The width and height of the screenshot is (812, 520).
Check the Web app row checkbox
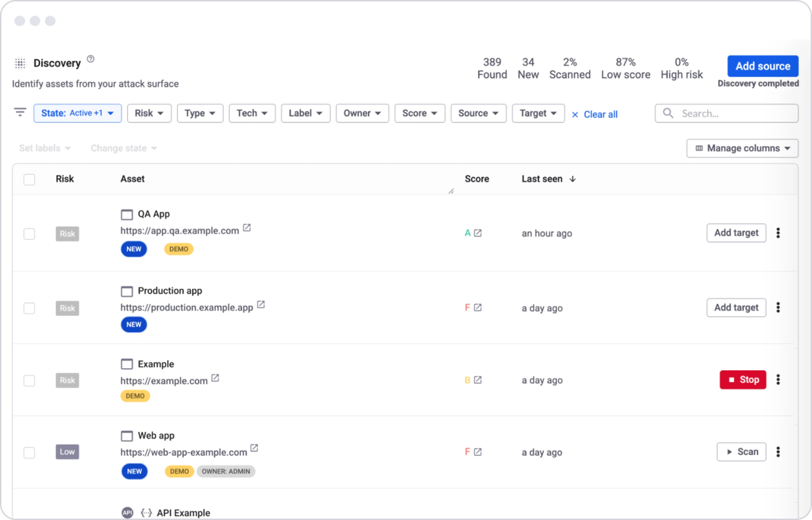(x=29, y=452)
